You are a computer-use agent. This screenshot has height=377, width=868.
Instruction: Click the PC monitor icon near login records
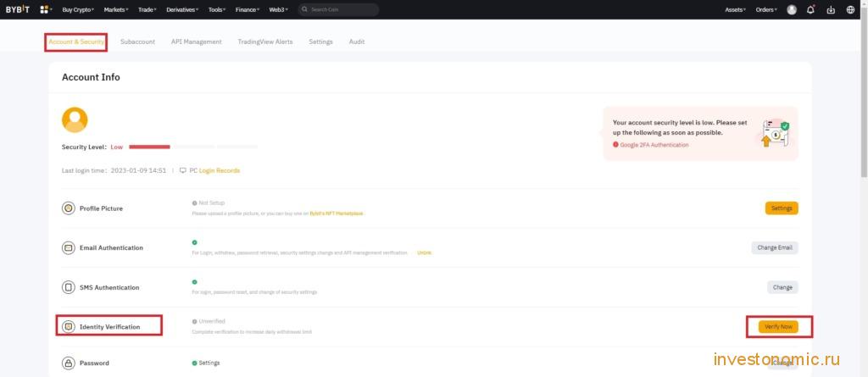[183, 170]
